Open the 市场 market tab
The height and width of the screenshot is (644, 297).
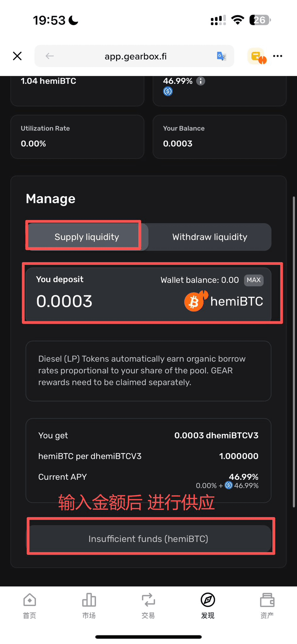click(89, 606)
